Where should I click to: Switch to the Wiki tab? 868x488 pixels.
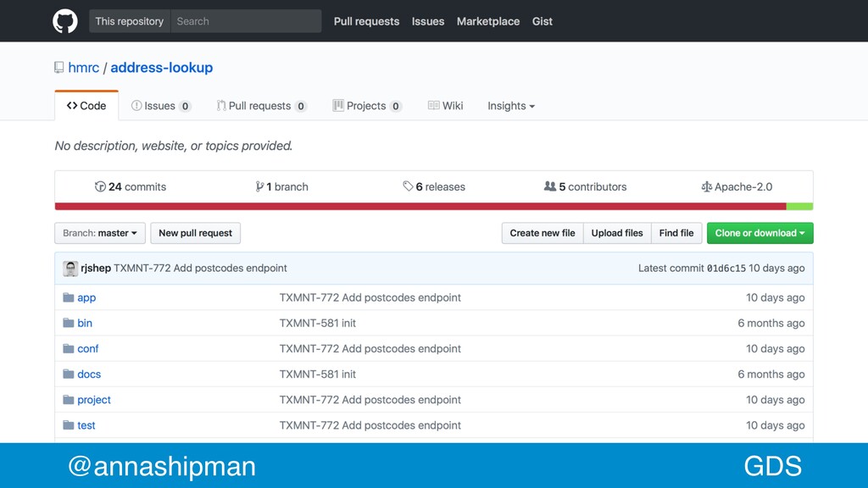tap(446, 106)
